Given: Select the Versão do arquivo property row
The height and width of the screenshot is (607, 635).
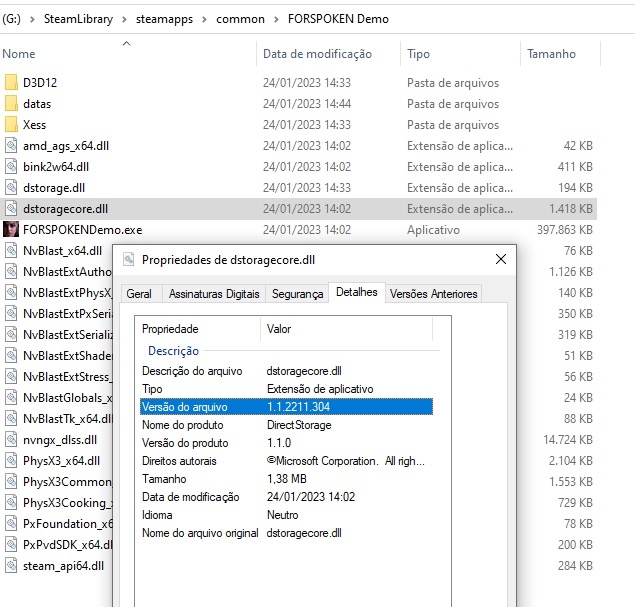Looking at the screenshot, I should (286, 407).
